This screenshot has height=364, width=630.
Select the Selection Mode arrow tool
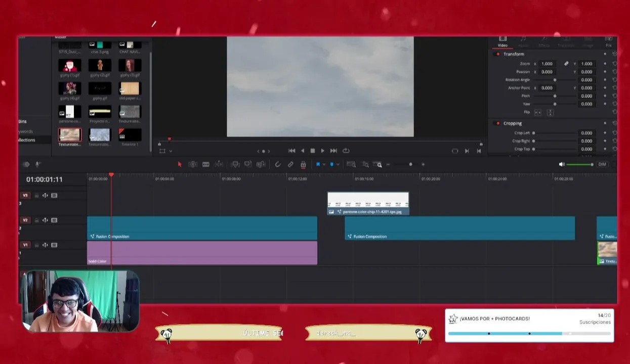pos(179,164)
